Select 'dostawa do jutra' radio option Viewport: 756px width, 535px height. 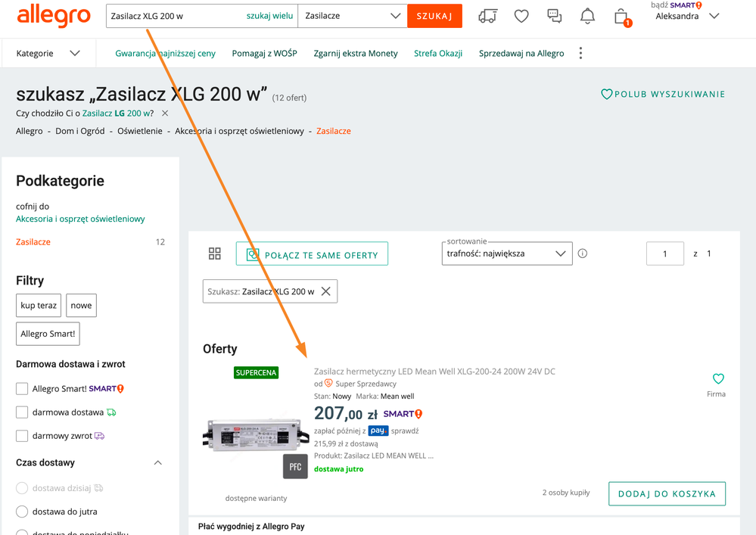22,512
